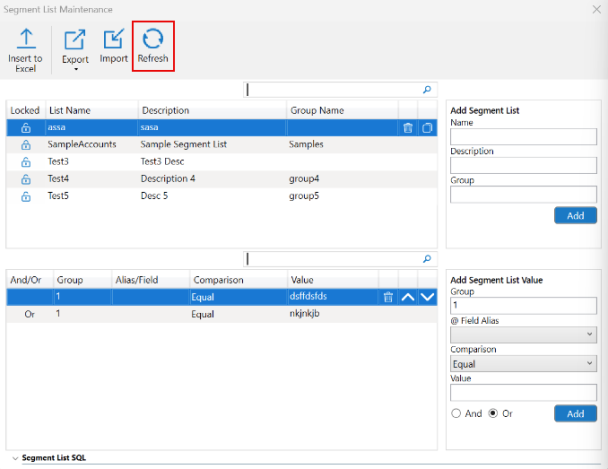
Task: Click the Export dropdown arrow
Action: (75, 70)
